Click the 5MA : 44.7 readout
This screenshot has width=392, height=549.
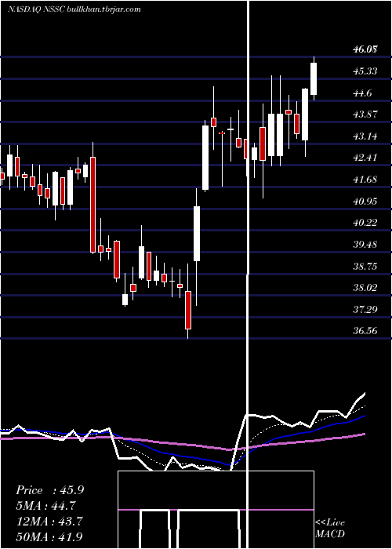click(x=45, y=506)
